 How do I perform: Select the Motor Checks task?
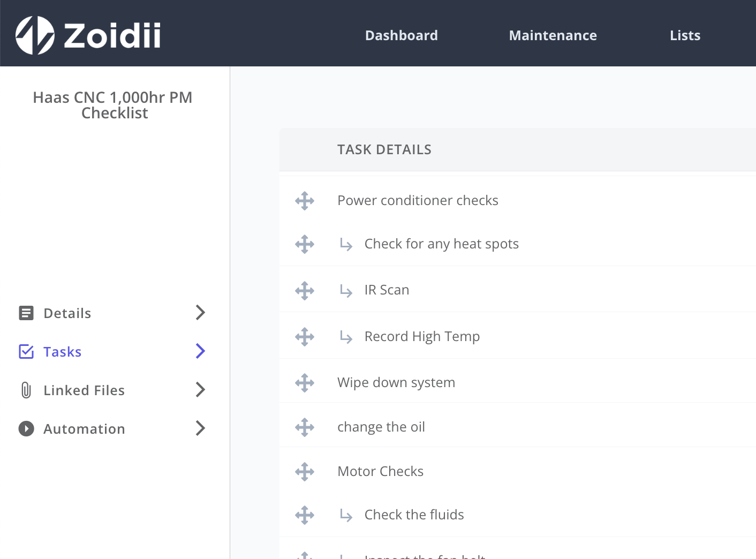[x=381, y=471]
